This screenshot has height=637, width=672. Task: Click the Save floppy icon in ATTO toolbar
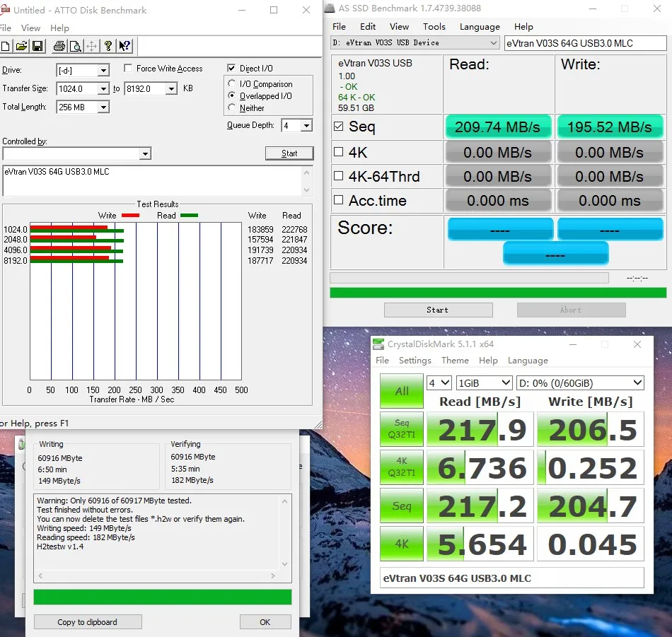point(37,46)
